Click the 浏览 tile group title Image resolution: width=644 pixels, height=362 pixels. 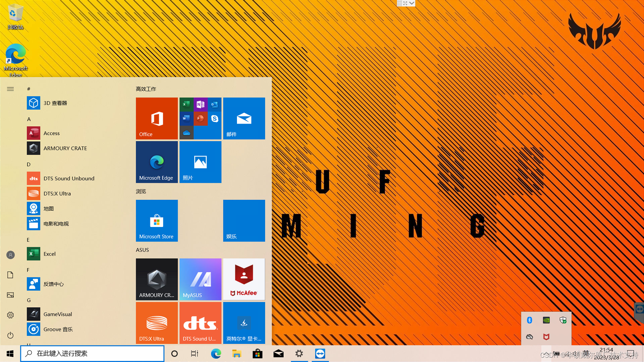coord(141,191)
